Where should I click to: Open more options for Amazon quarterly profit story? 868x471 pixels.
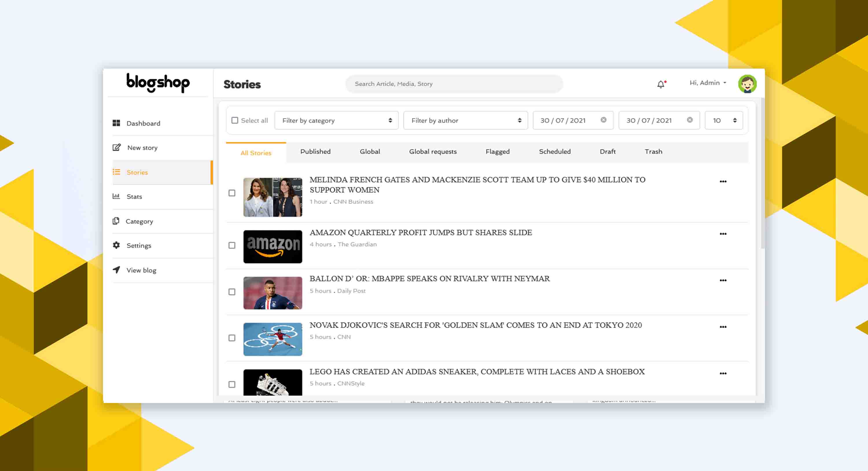pyautogui.click(x=723, y=234)
